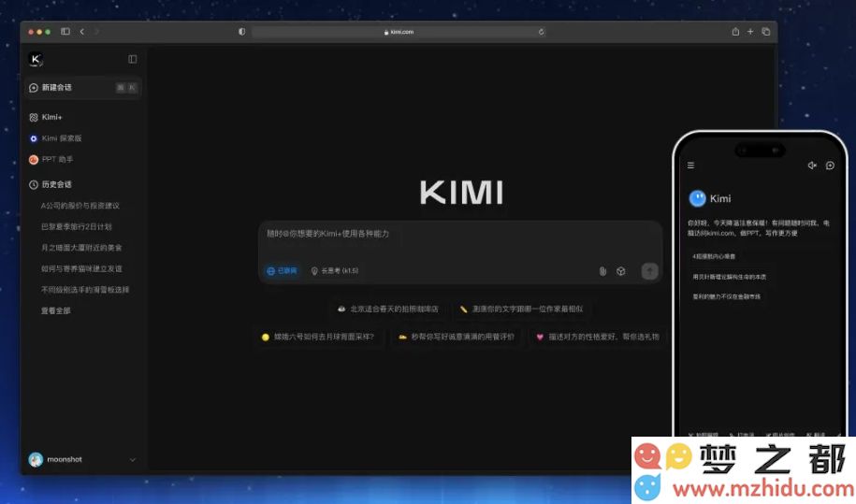Click the moonshot user avatar

pyautogui.click(x=36, y=459)
